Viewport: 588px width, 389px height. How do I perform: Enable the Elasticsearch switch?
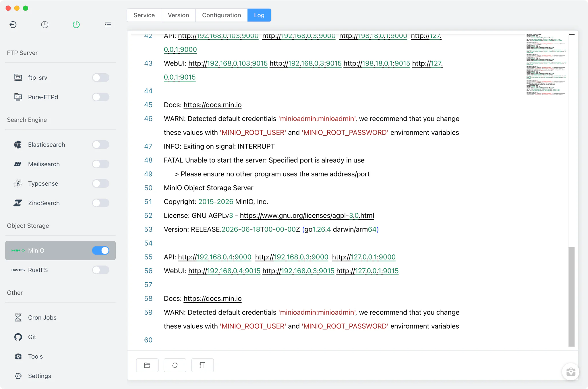[x=100, y=145]
